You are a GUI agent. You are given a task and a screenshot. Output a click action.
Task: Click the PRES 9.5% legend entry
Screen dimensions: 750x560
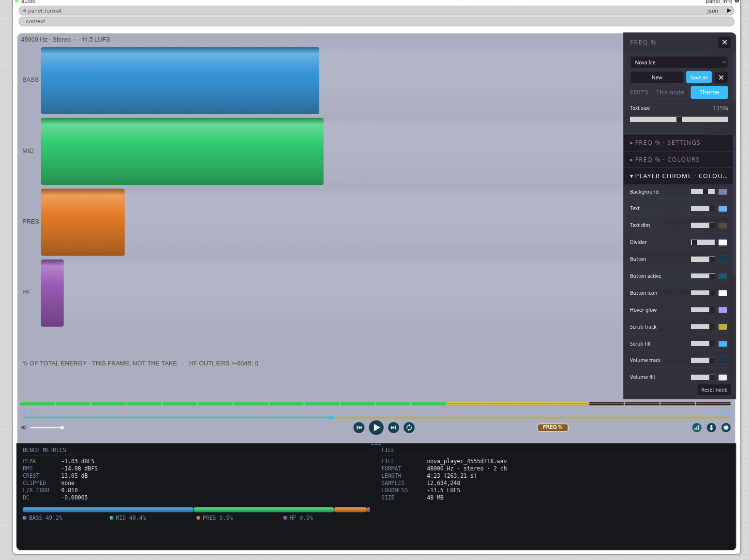point(214,518)
